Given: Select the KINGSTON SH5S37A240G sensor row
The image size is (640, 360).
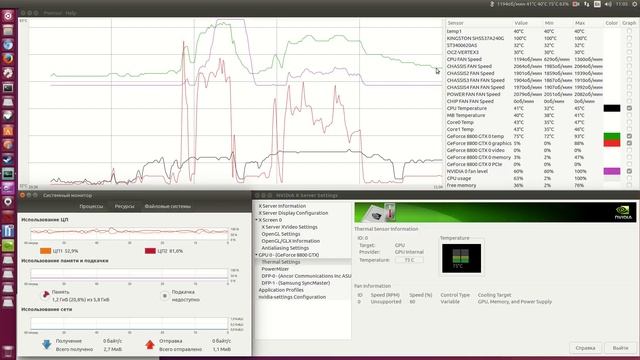Looking at the screenshot, I should click(x=541, y=38).
